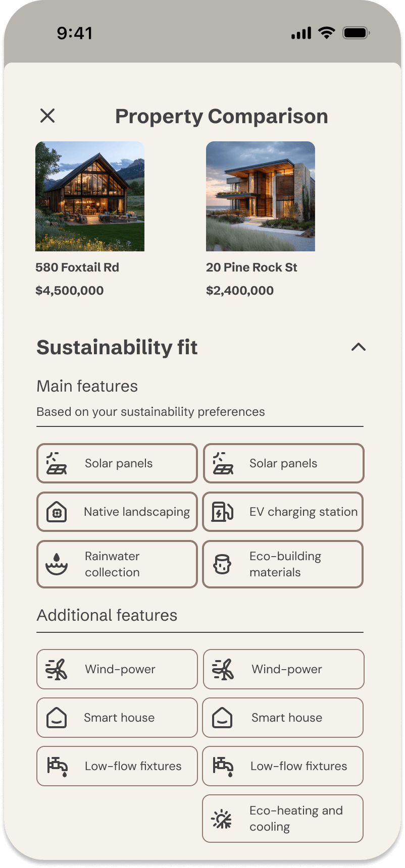Select the 20 Pine Rock St address link
The height and width of the screenshot is (868, 405).
point(251,267)
